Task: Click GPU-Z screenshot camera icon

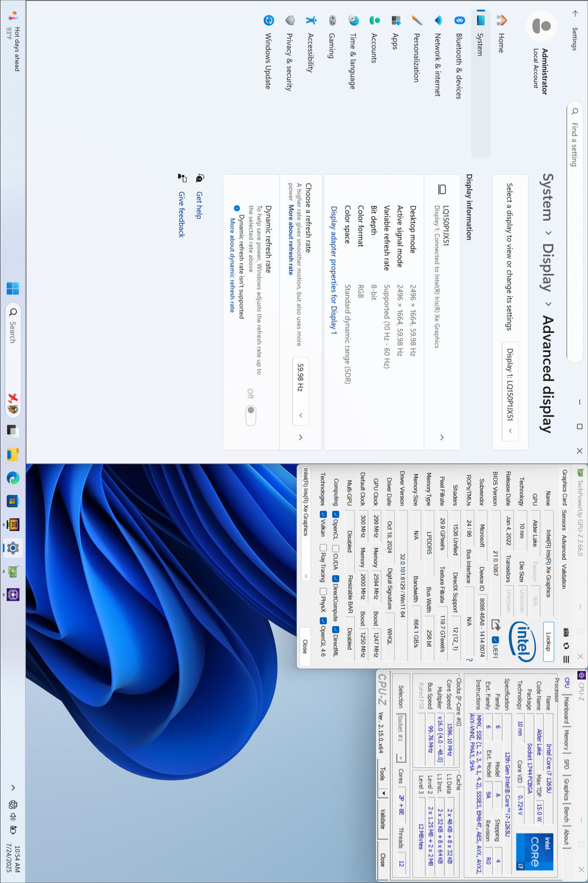Action: pos(566,631)
